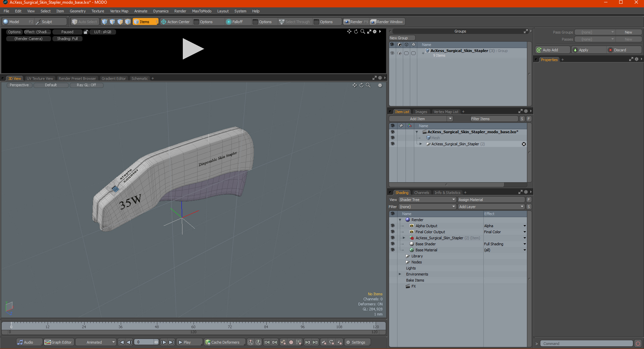The width and height of the screenshot is (644, 349).
Task: Go to last frame button
Action: click(x=171, y=342)
